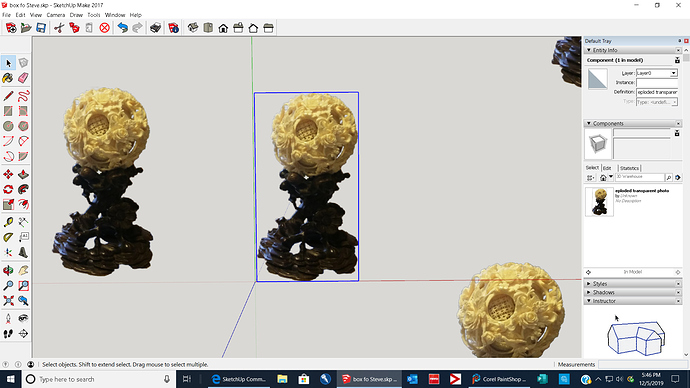Click the Entity Info material swatch
Image resolution: width=690 pixels, height=388 pixels.
598,79
